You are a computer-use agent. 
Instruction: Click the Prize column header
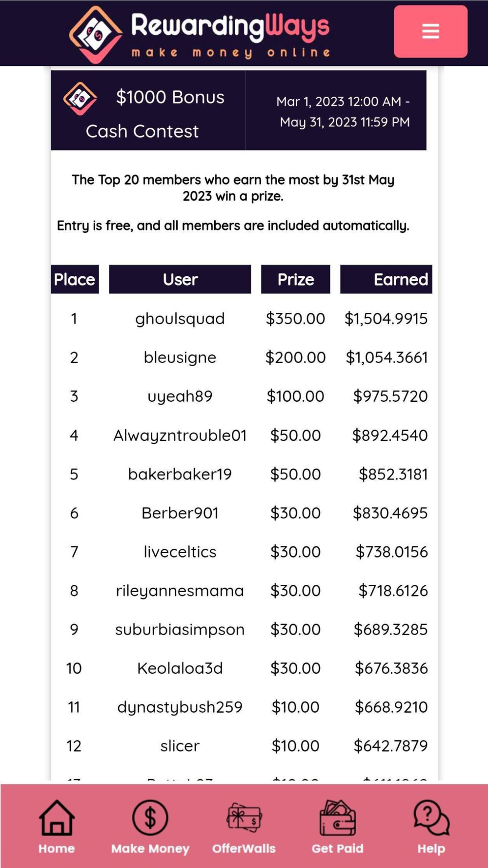[295, 279]
